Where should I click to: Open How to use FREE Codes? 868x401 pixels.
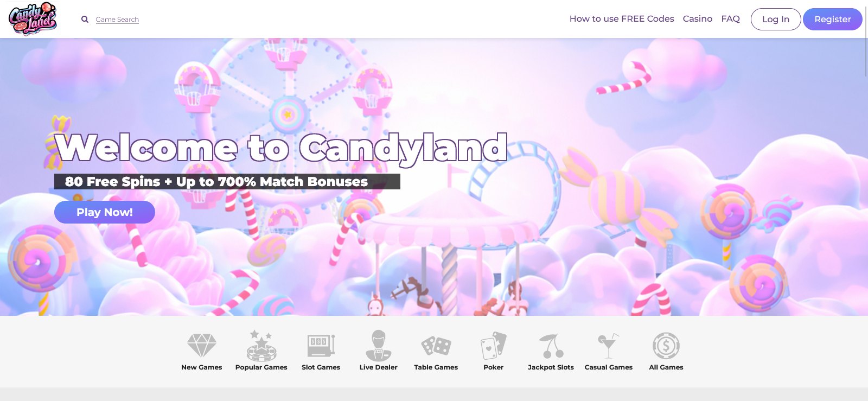pyautogui.click(x=622, y=18)
